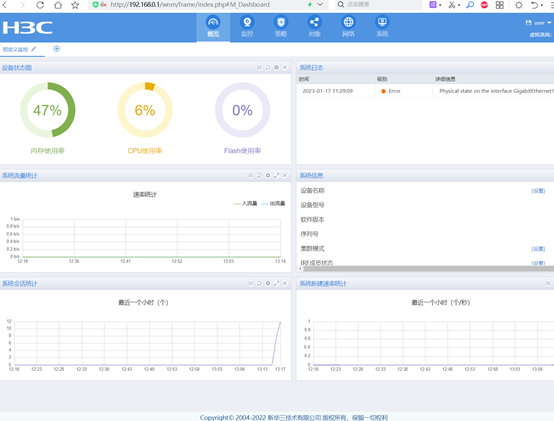Open dropdown next to scissors tool
This screenshot has height=421, width=554.
(x=459, y=5)
